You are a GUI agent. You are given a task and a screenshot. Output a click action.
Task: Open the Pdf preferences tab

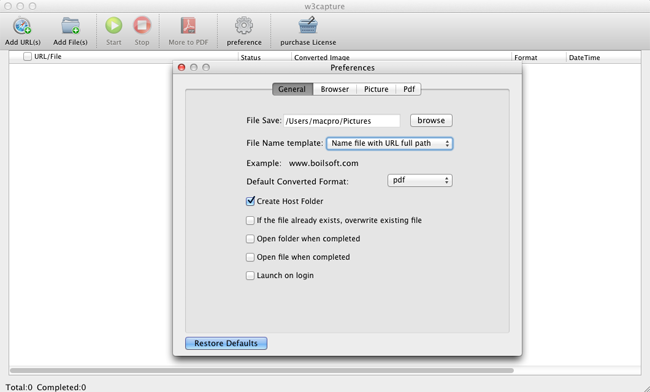[409, 89]
